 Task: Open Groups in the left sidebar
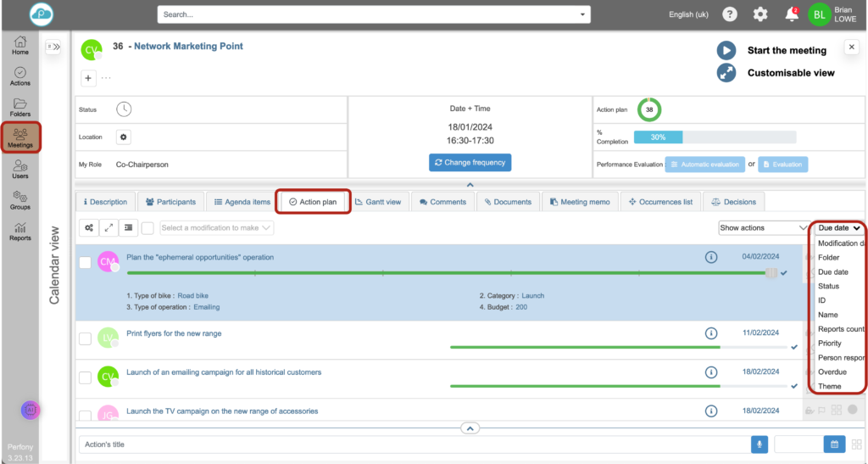[x=20, y=199]
